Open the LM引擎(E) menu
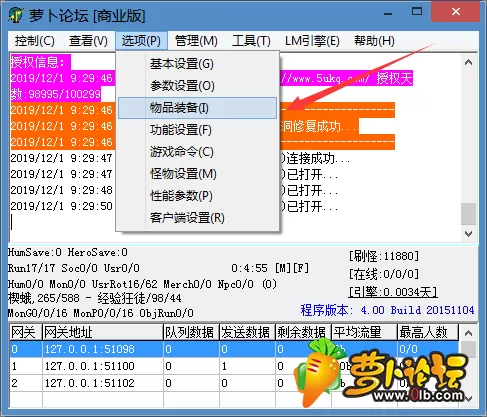Image resolution: width=487 pixels, height=417 pixels. tap(312, 41)
